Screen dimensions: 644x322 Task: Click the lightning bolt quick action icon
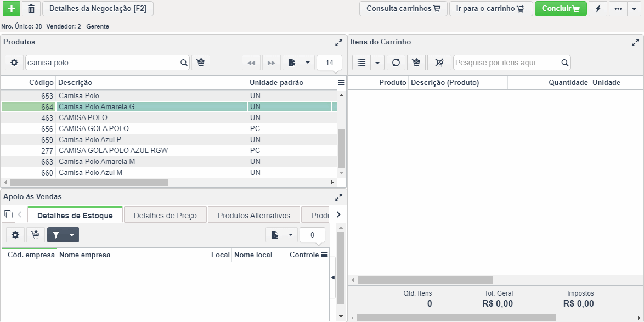click(598, 9)
